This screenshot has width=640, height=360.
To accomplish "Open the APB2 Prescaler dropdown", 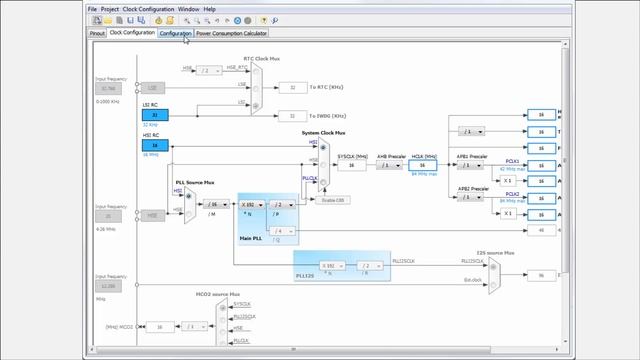I will coord(471,197).
